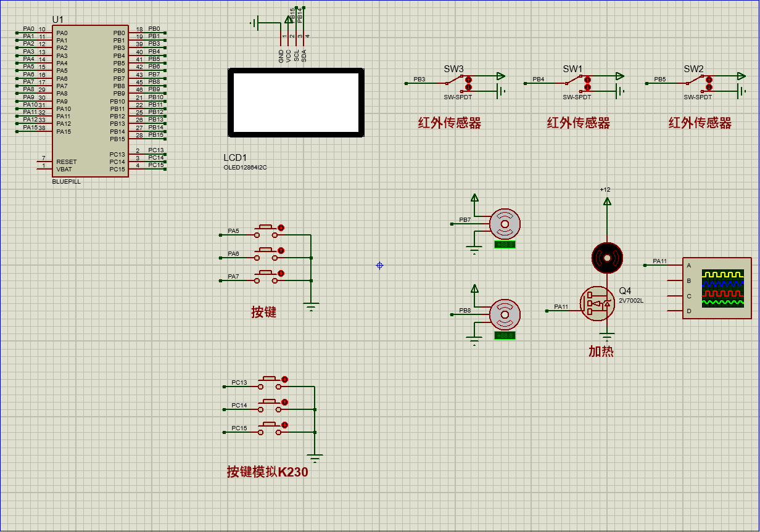Screen dimensions: 760x532
Task: Click the PB5 net label at SW2
Action: point(660,80)
